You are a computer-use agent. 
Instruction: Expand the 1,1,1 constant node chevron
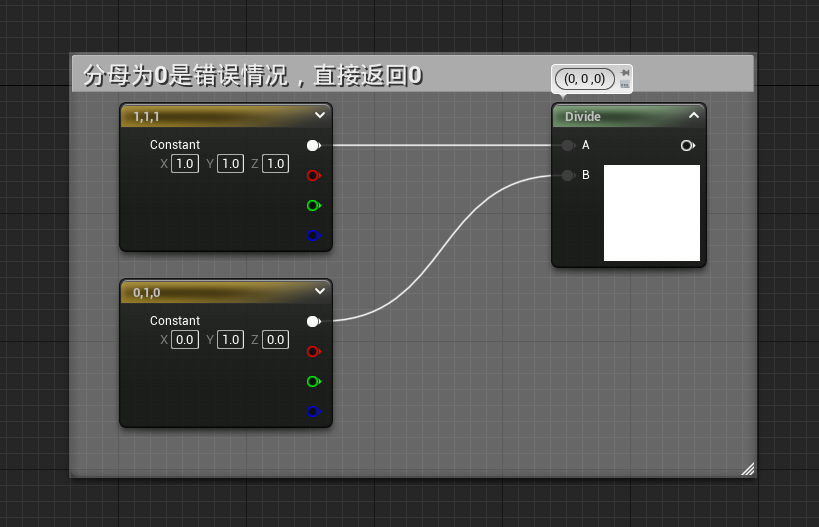320,115
